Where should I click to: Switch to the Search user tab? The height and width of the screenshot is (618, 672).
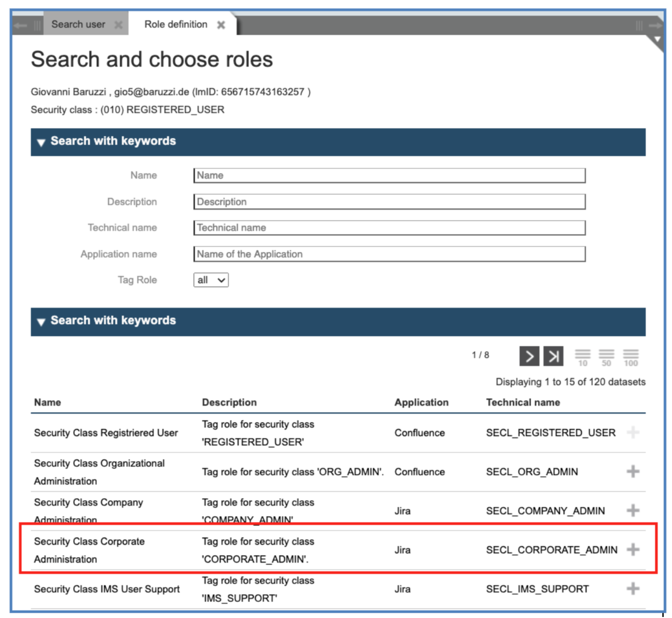78,24
